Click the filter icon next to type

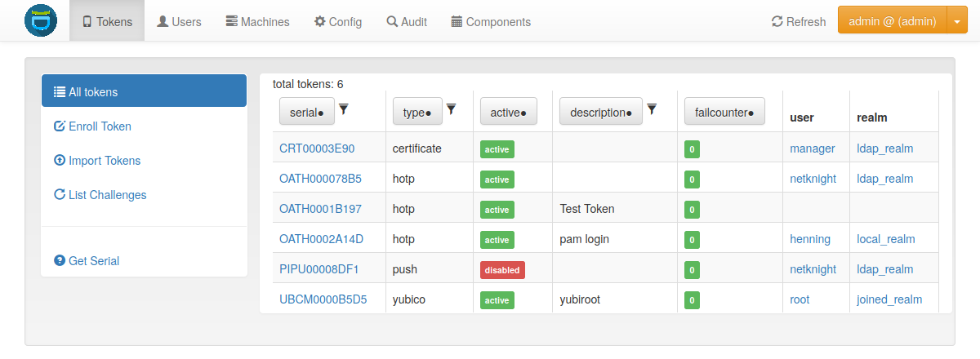point(451,109)
